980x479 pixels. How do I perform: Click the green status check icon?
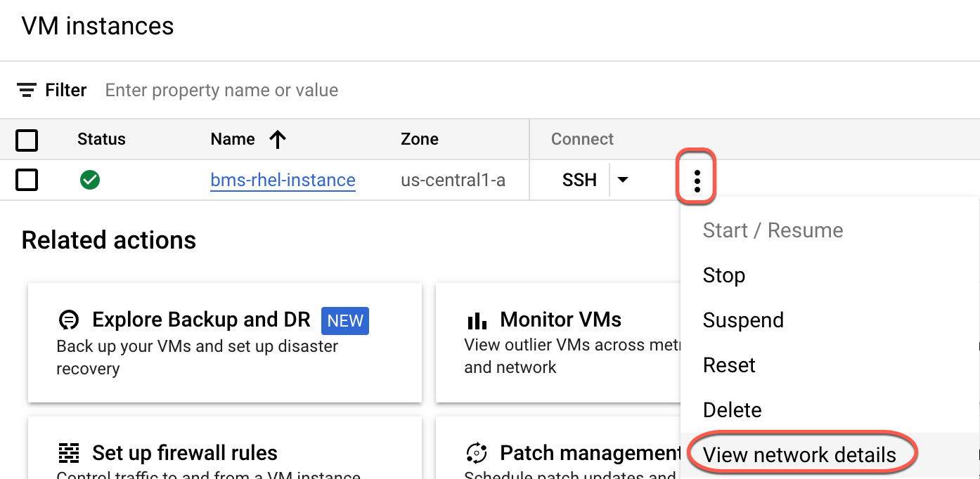90,180
